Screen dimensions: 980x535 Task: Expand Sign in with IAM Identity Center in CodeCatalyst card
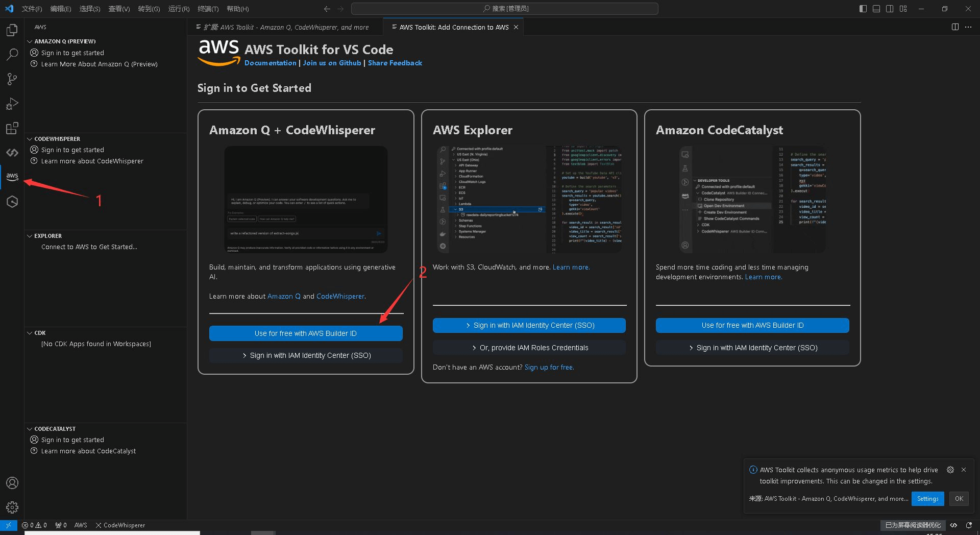click(x=752, y=348)
